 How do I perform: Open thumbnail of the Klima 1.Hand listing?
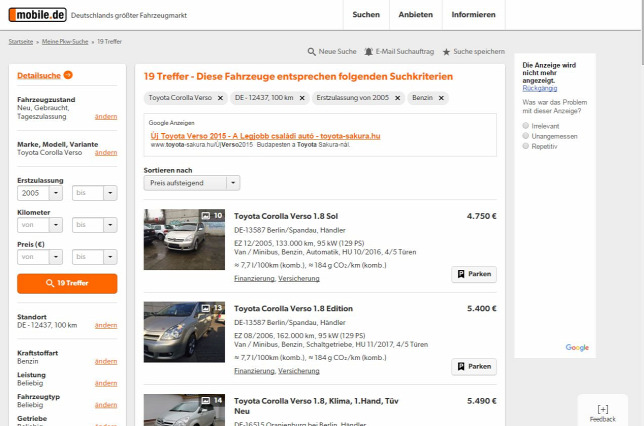[x=184, y=410]
